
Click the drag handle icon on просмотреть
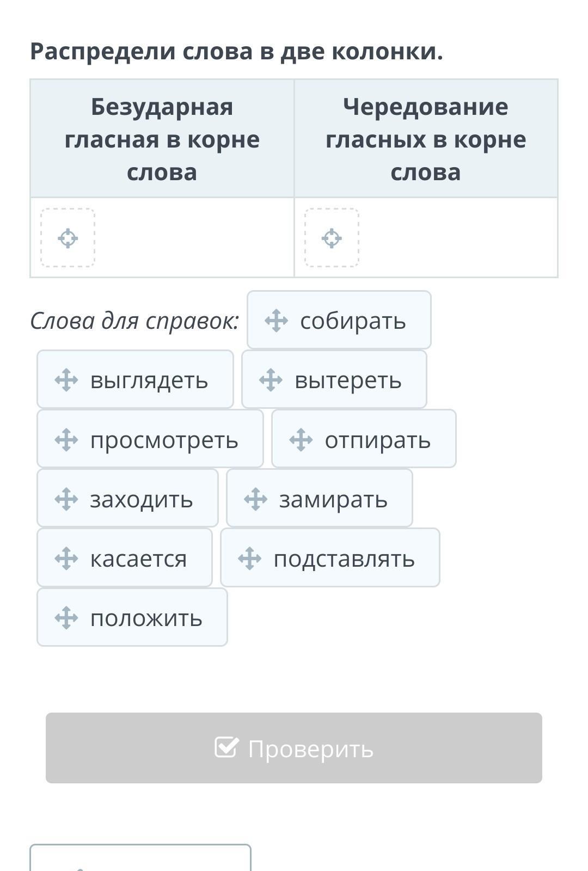coord(66,440)
